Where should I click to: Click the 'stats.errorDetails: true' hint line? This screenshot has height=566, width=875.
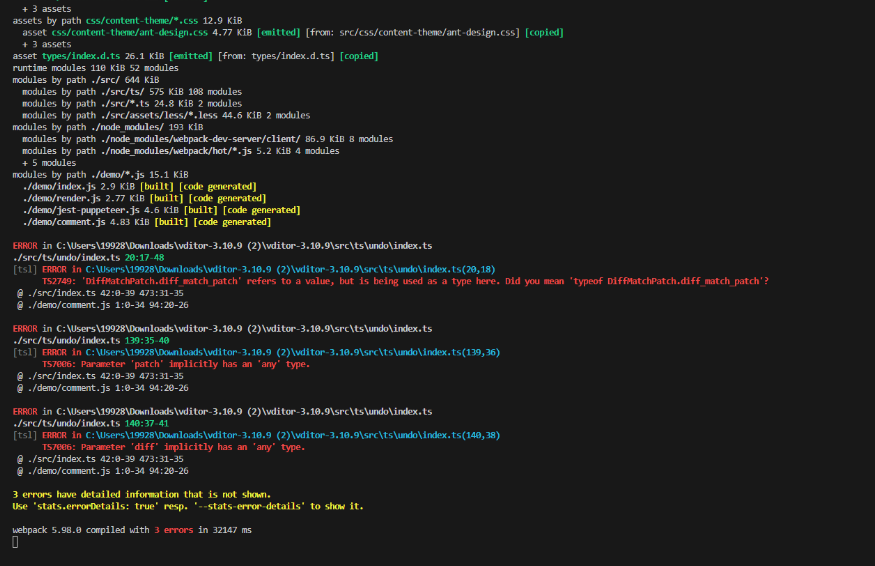tap(188, 506)
